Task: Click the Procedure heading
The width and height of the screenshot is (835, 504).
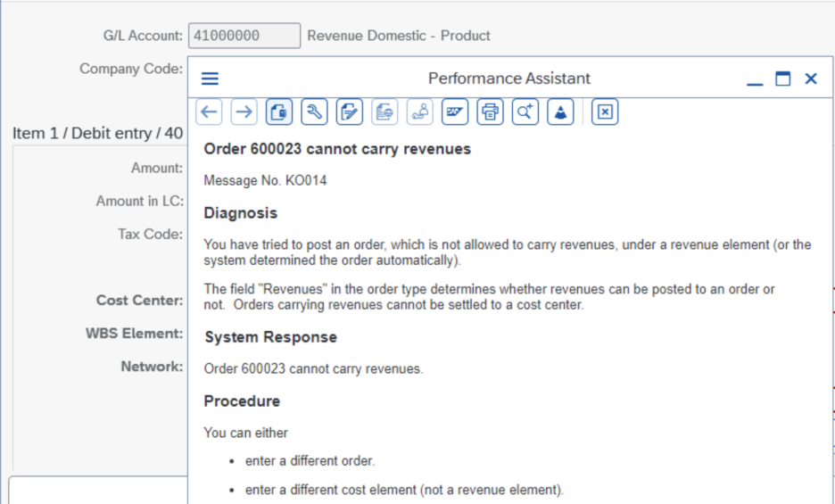Action: pyautogui.click(x=242, y=401)
